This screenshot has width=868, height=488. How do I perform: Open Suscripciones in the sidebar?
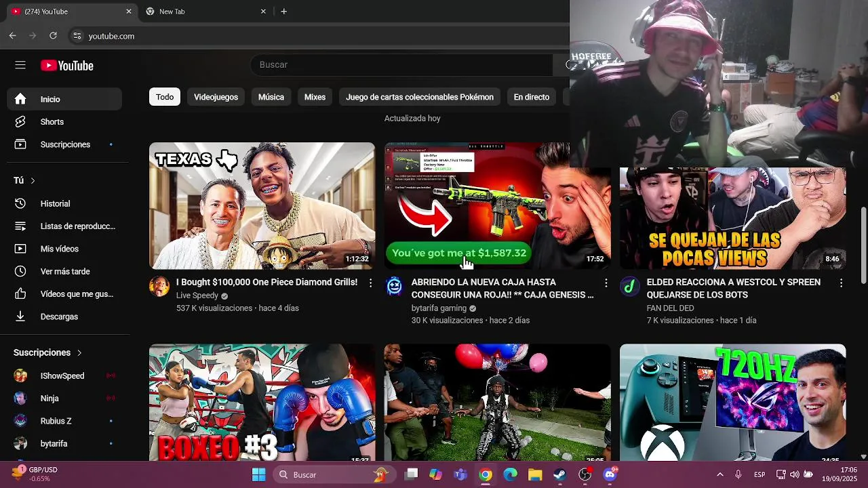click(65, 144)
